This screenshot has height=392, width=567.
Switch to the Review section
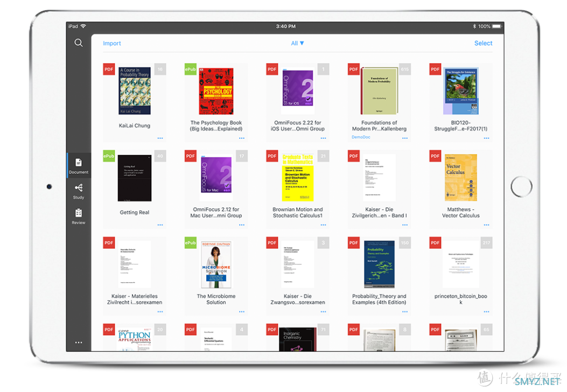coord(79,216)
